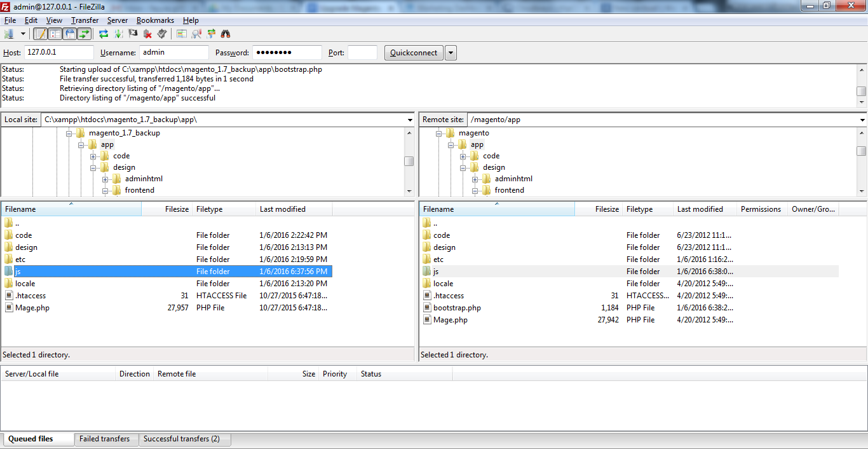Sort local list by Filetype column
Image resolution: width=868 pixels, height=449 pixels.
pyautogui.click(x=224, y=209)
